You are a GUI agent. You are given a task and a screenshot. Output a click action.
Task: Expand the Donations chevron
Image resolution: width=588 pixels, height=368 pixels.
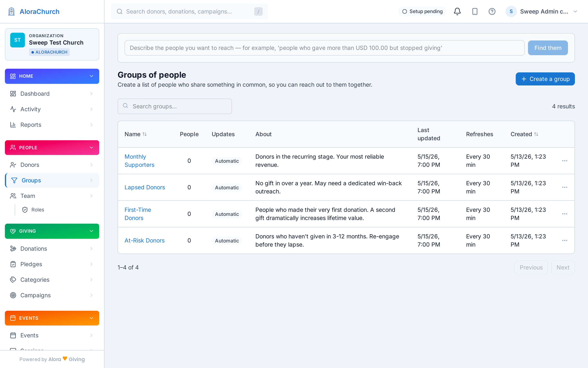point(91,248)
